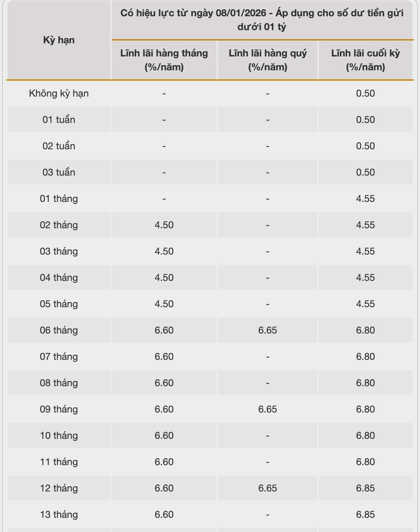Image resolution: width=420 pixels, height=532 pixels.
Task: Select the '01 tuần' term cell
Action: tap(59, 120)
